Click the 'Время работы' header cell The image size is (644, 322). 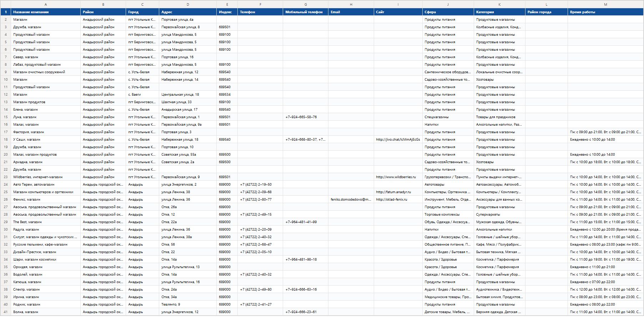click(x=605, y=12)
